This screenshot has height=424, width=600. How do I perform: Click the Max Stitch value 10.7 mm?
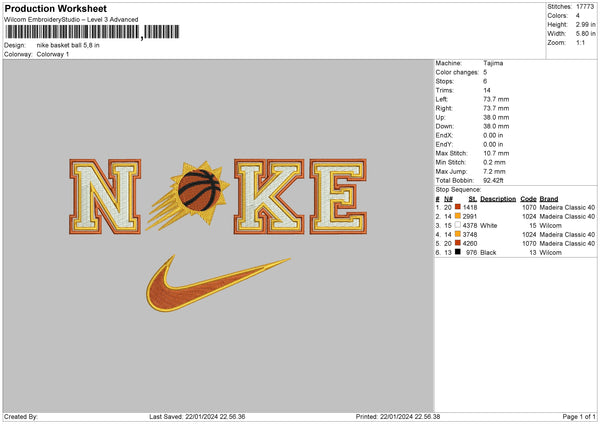pyautogui.click(x=496, y=153)
